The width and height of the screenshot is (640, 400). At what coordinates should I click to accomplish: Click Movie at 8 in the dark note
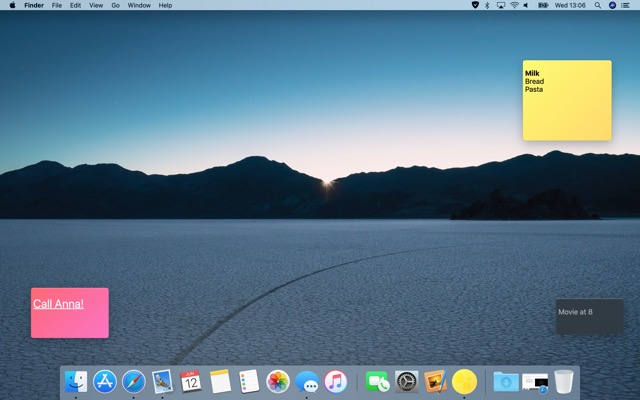coord(575,312)
